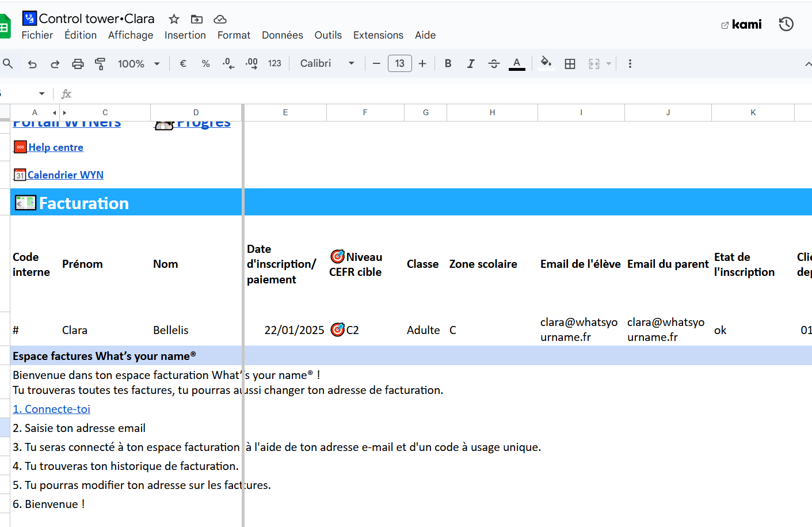Viewport: 812px width, 527px height.
Task: Click the merge cells icon
Action: click(x=594, y=64)
